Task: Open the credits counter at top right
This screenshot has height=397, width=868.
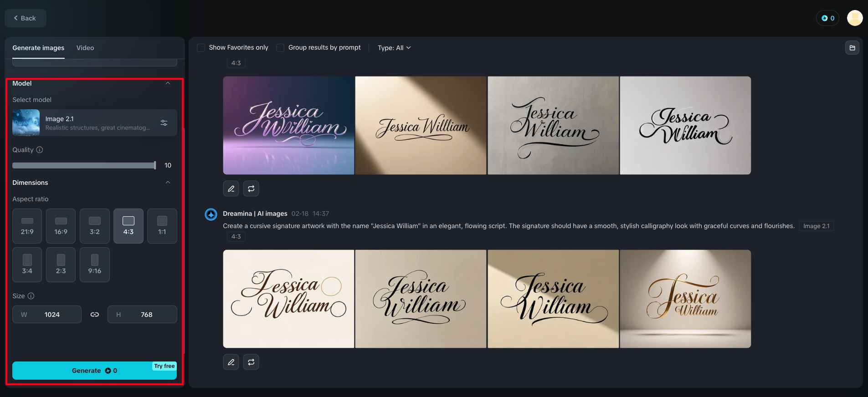Action: (827, 18)
